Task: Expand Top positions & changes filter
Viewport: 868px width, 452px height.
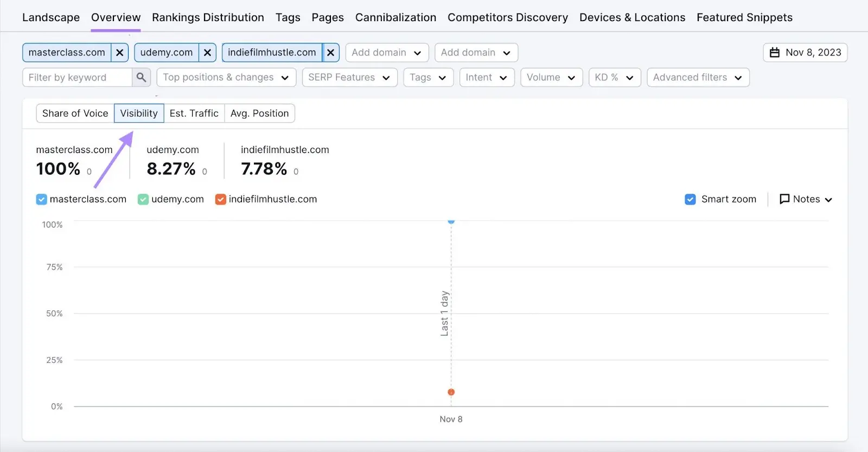Action: tap(226, 77)
